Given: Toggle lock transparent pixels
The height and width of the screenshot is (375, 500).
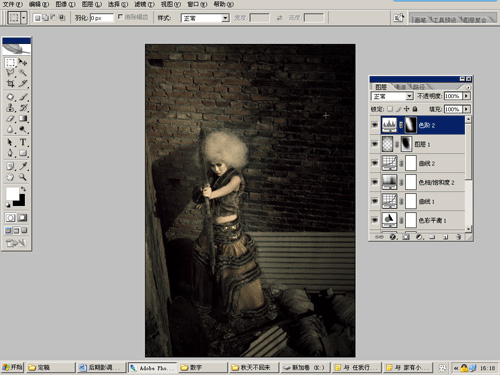Looking at the screenshot, I should click(x=390, y=109).
